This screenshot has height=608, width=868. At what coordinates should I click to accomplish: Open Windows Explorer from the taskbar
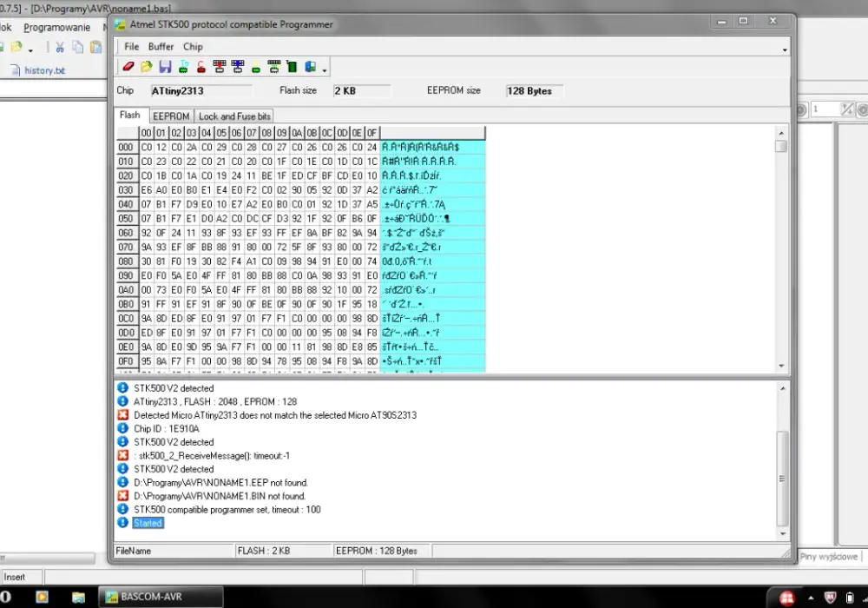tap(79, 597)
